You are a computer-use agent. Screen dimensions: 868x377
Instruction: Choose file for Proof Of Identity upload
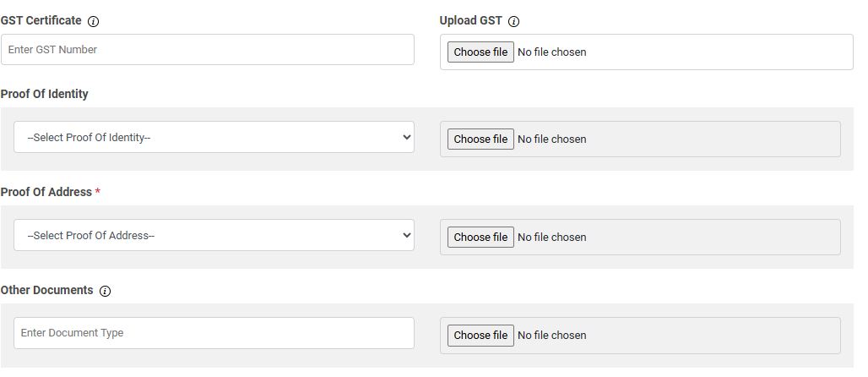pos(480,139)
